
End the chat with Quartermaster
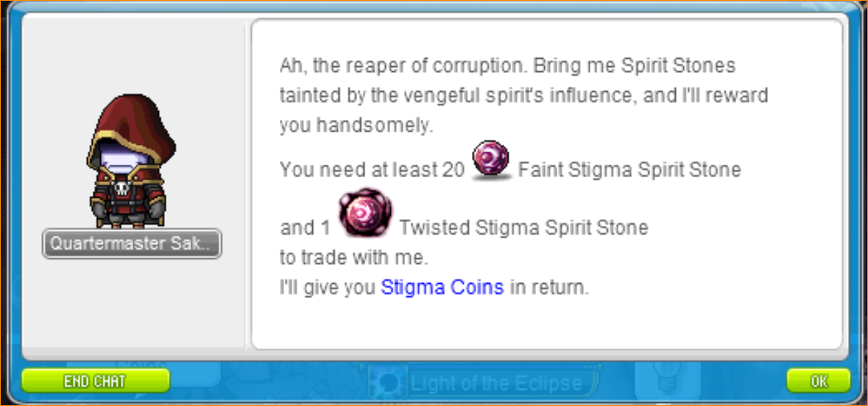click(x=95, y=380)
